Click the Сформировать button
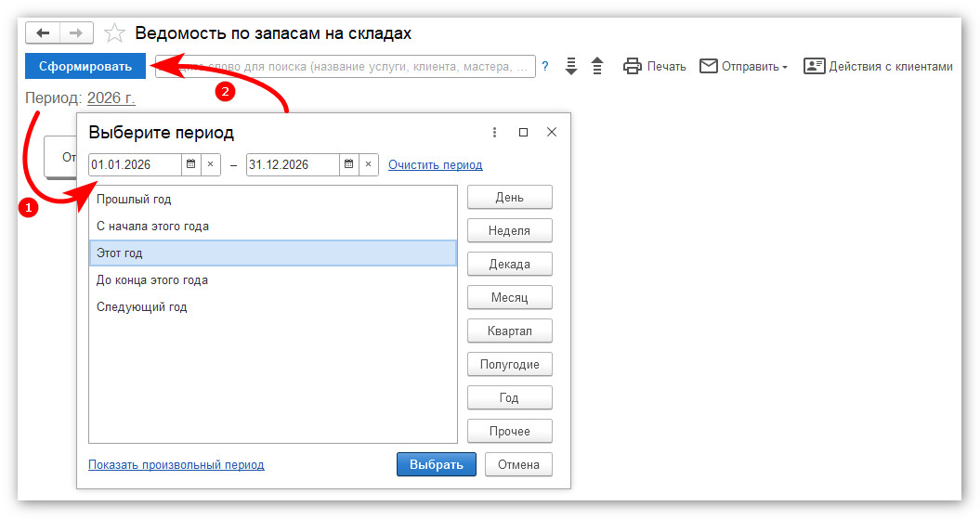This screenshot has height=519, width=980. 85,66
